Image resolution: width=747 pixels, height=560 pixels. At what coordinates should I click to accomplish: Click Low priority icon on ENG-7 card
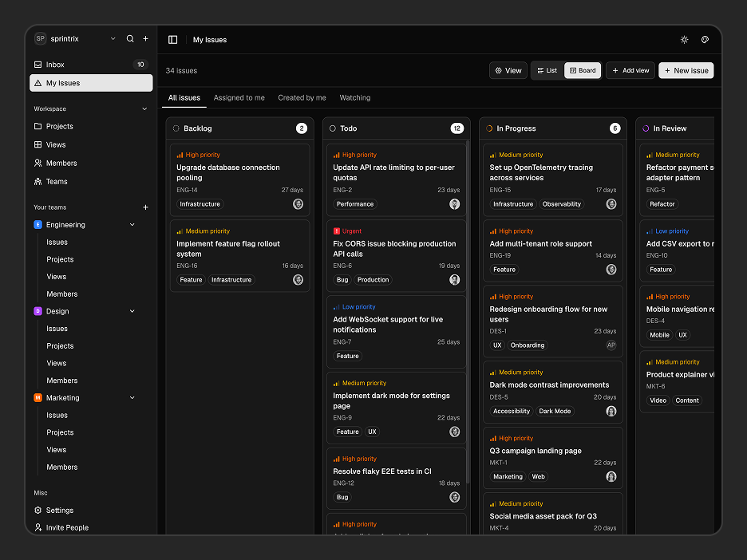[x=336, y=307]
